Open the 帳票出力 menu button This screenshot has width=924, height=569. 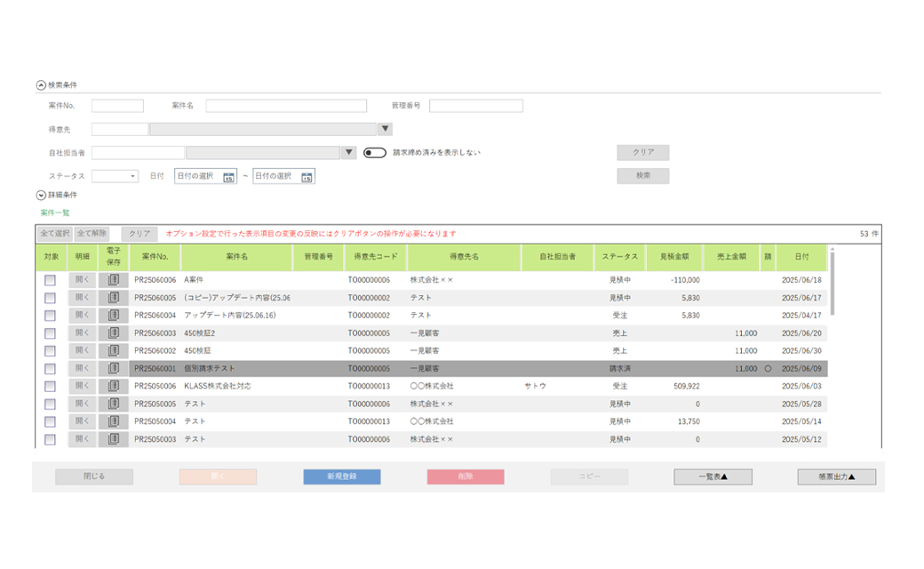(836, 477)
